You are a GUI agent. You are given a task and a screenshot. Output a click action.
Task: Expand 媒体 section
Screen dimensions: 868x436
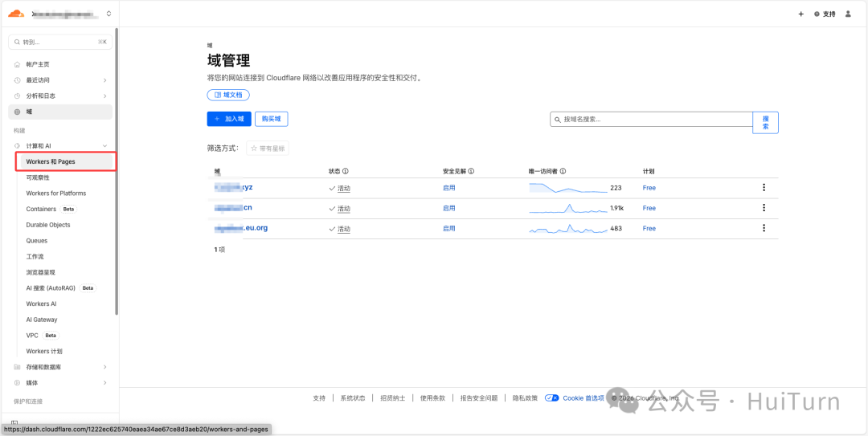60,383
